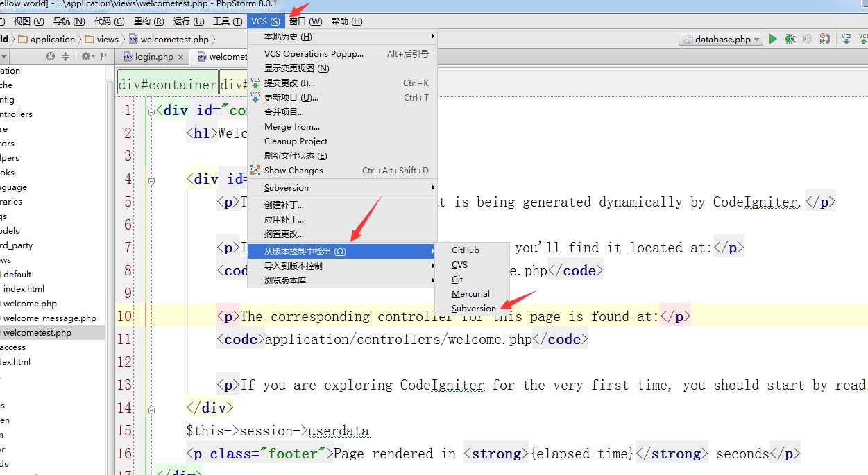
Task: Select welcome.php in the project tree
Action: (30, 304)
